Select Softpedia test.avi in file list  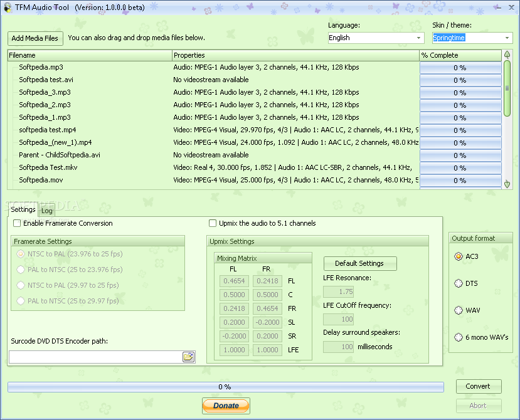coord(46,80)
